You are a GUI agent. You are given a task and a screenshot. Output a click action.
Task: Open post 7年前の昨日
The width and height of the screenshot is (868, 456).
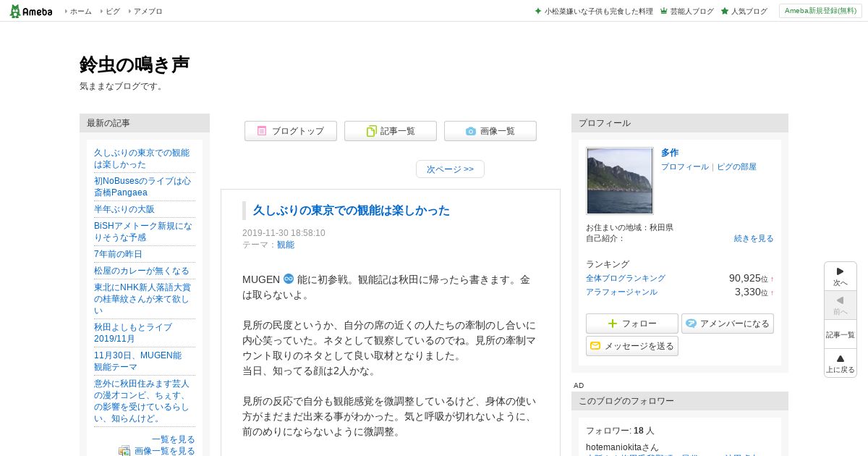[x=118, y=254]
